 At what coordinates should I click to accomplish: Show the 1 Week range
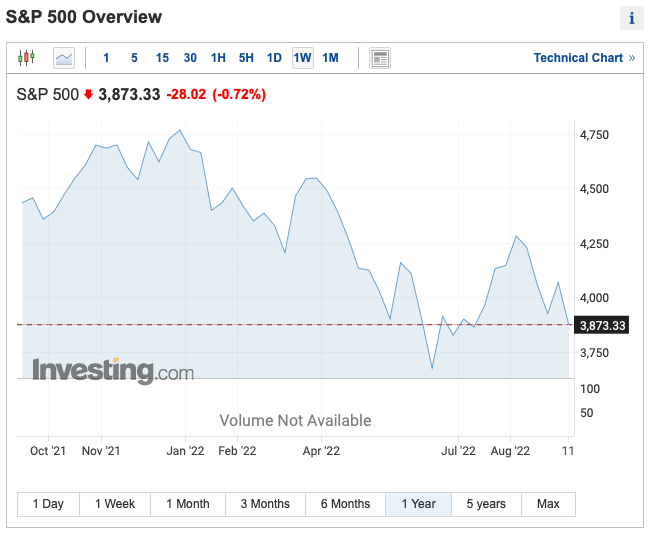pyautogui.click(x=115, y=504)
